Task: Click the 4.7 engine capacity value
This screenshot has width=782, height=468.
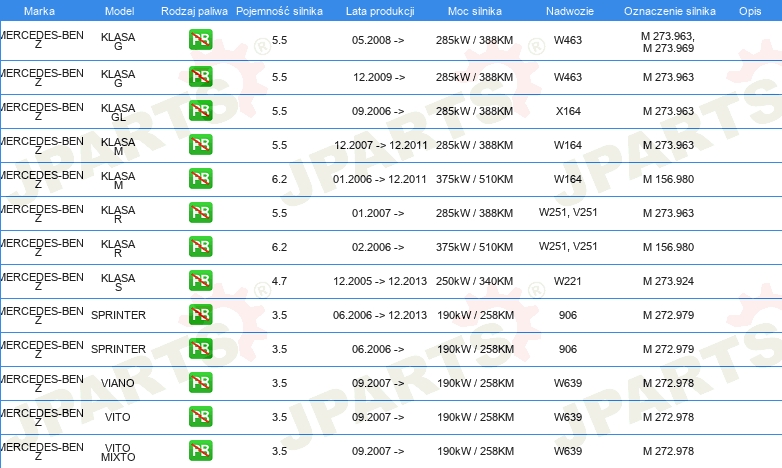Action: coord(279,281)
